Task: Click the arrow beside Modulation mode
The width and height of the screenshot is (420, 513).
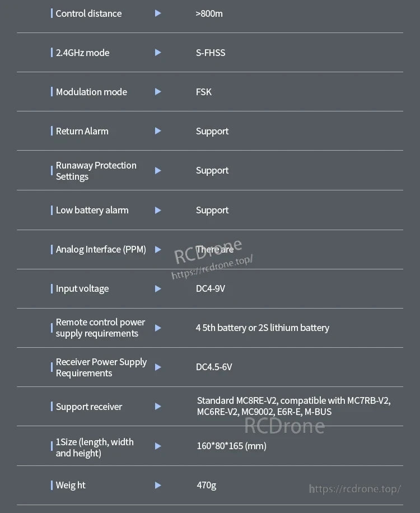Action: coord(158,92)
